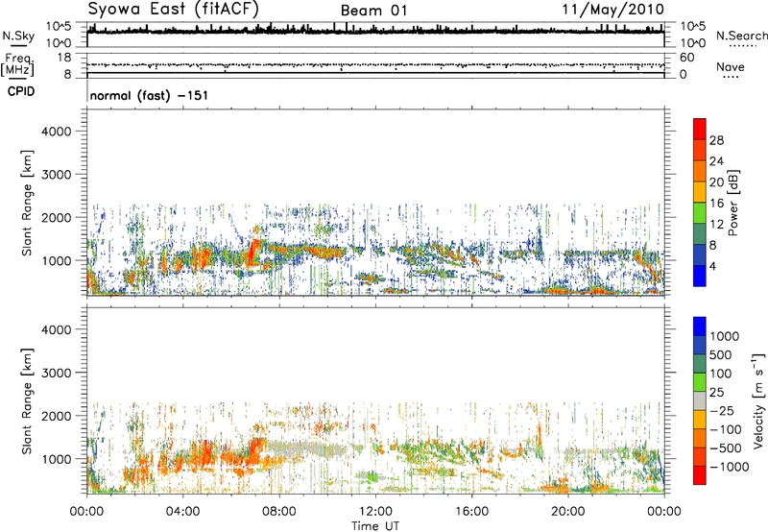The image size is (768, 532).
Task: Pick the light green Power colorbar segment
Action: (700, 213)
